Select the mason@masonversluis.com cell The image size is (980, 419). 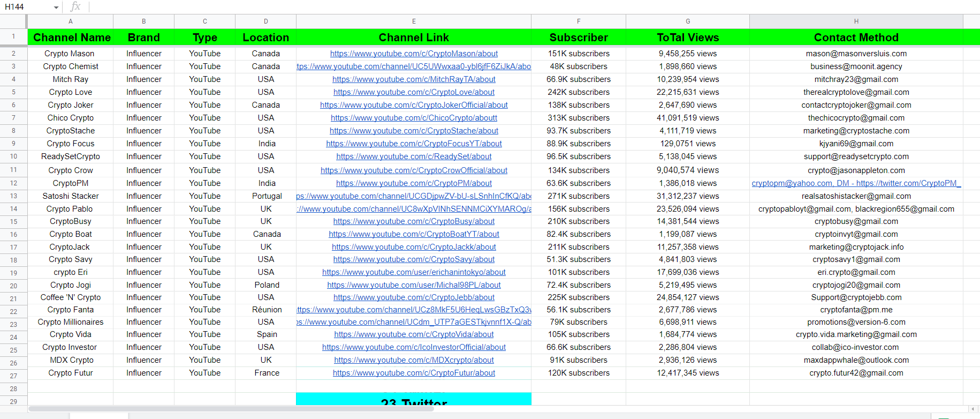tap(856, 54)
